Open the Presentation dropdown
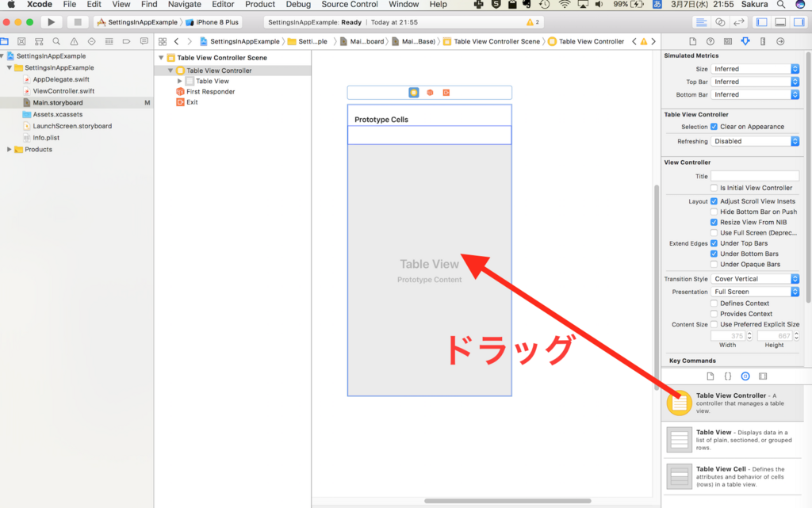This screenshot has height=508, width=812. click(755, 292)
